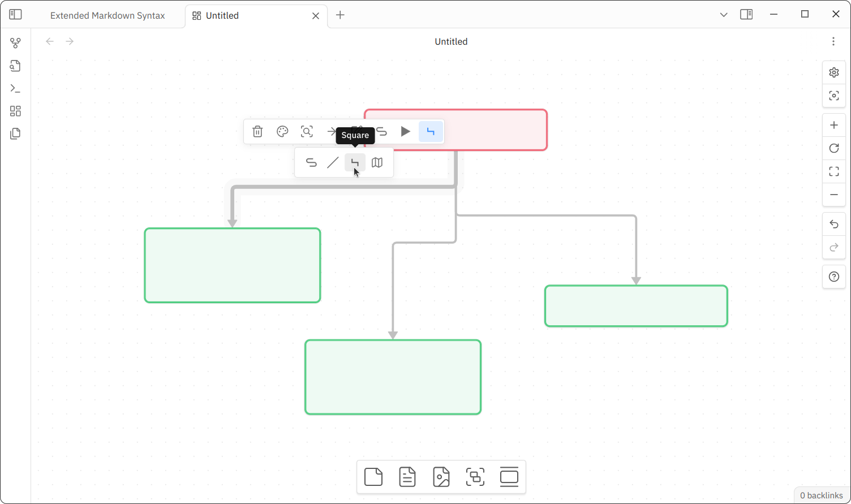851x504 pixels.
Task: Switch to Extended Markdown Syntax tab
Action: point(108,16)
